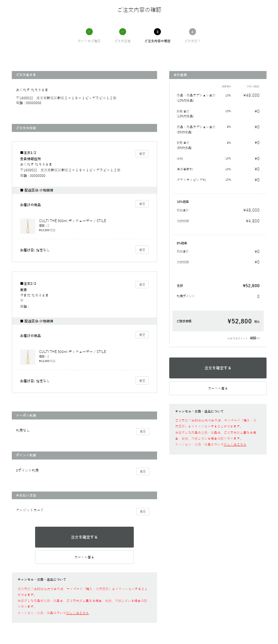
Task: Click the gray step 4 circle
Action: click(x=193, y=32)
